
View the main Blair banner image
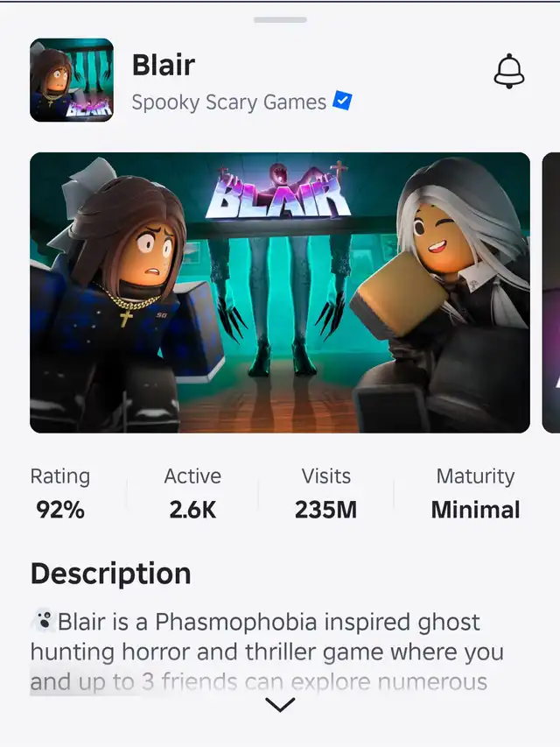pyautogui.click(x=279, y=292)
